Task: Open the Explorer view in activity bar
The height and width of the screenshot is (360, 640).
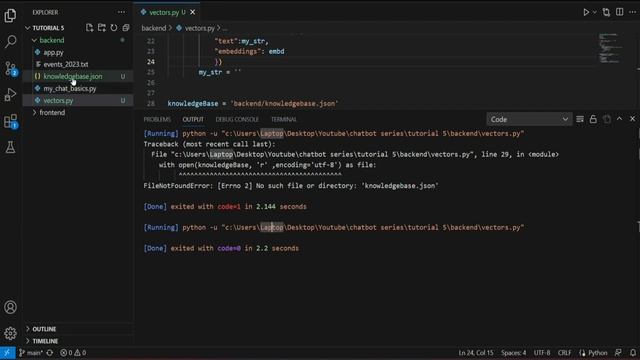Action: click(x=10, y=16)
